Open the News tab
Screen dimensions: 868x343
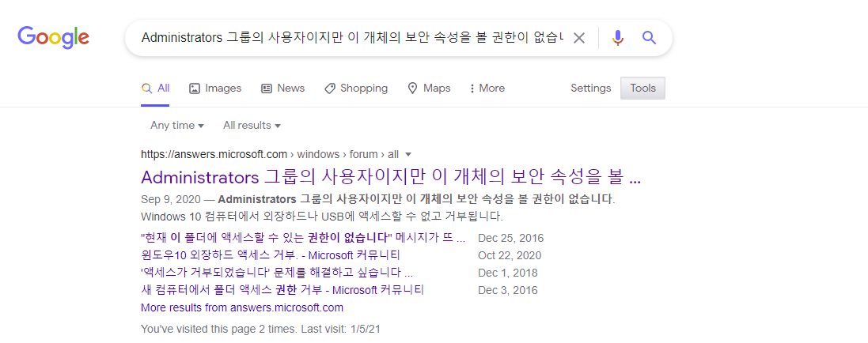pos(283,89)
